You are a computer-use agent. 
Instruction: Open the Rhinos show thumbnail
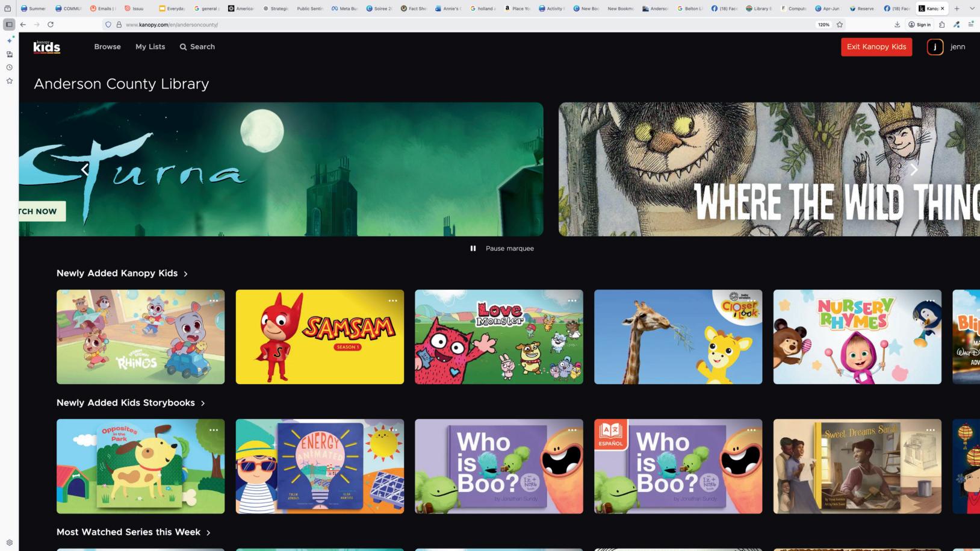tap(140, 337)
